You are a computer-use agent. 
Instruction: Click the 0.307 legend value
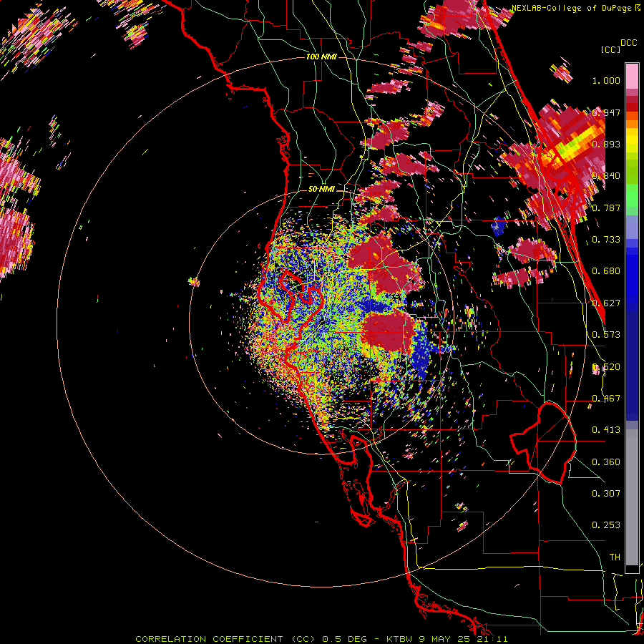606,494
